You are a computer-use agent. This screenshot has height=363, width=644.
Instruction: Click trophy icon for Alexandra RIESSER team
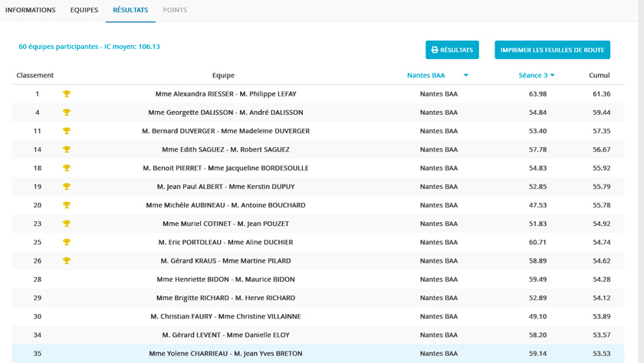67,94
